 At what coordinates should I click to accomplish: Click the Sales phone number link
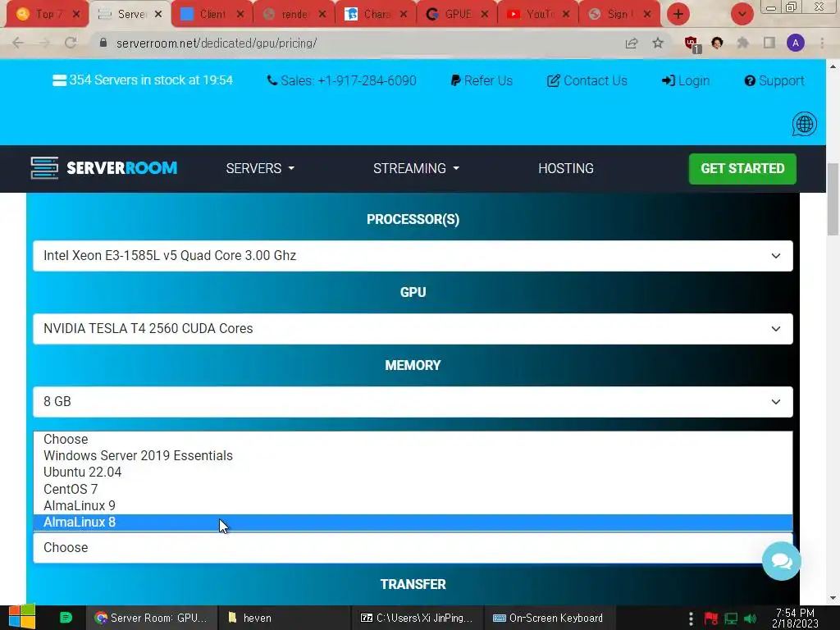(x=342, y=80)
